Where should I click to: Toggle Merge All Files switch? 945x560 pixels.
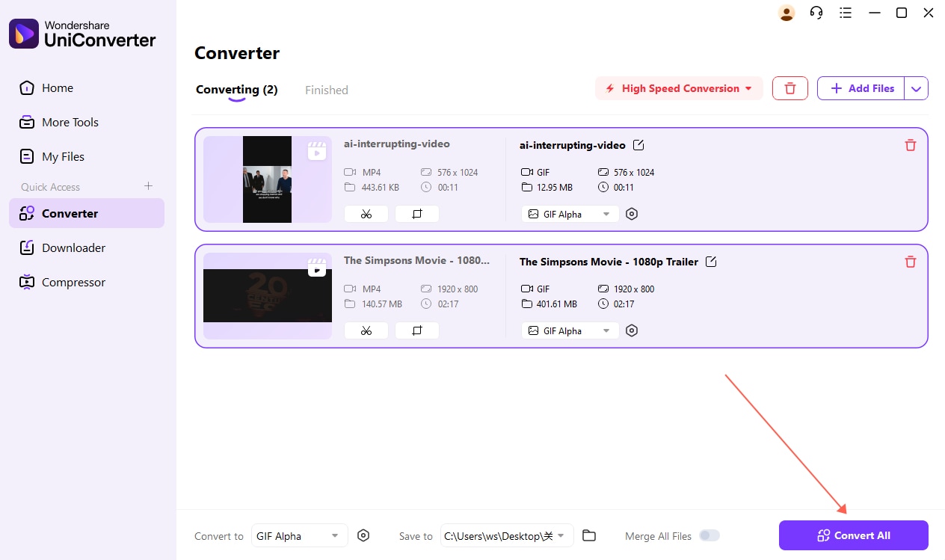coord(709,535)
